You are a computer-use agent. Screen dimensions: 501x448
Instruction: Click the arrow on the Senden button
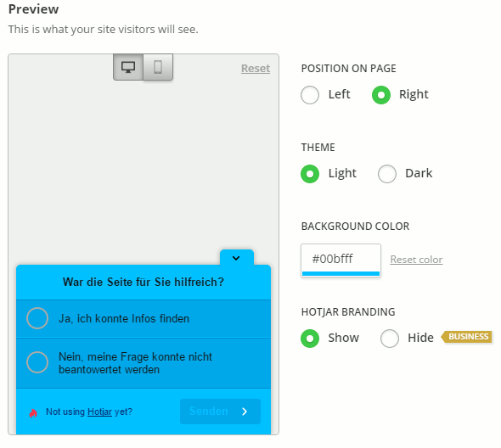(x=245, y=412)
